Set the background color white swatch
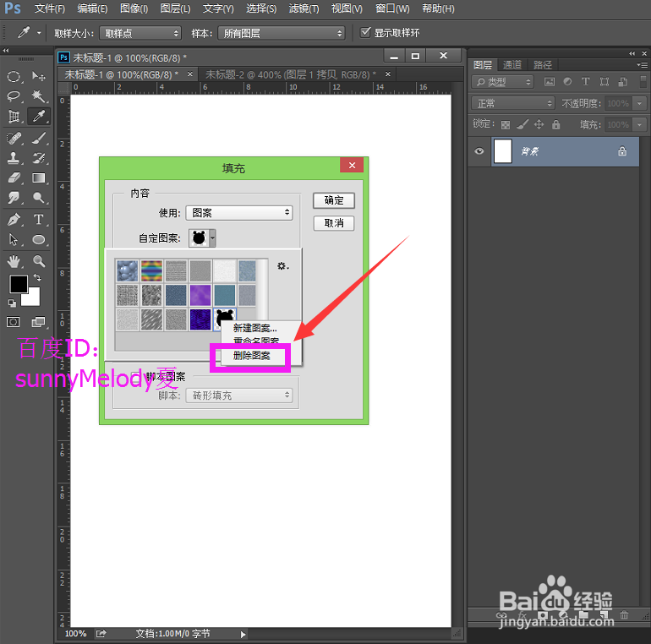The height and width of the screenshot is (644, 651). 33,299
